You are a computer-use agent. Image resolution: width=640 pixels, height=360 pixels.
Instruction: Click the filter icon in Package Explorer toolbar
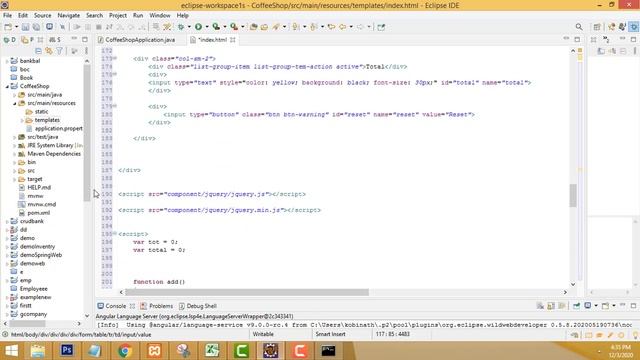pyautogui.click(x=60, y=51)
